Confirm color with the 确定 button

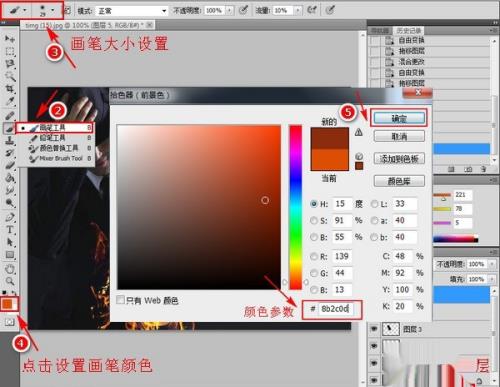(399, 118)
